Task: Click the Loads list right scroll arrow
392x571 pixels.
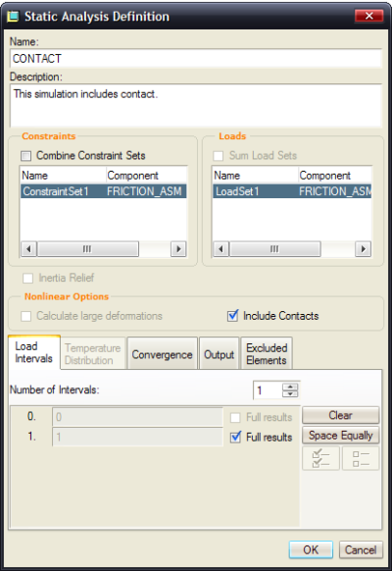Action: tap(363, 249)
